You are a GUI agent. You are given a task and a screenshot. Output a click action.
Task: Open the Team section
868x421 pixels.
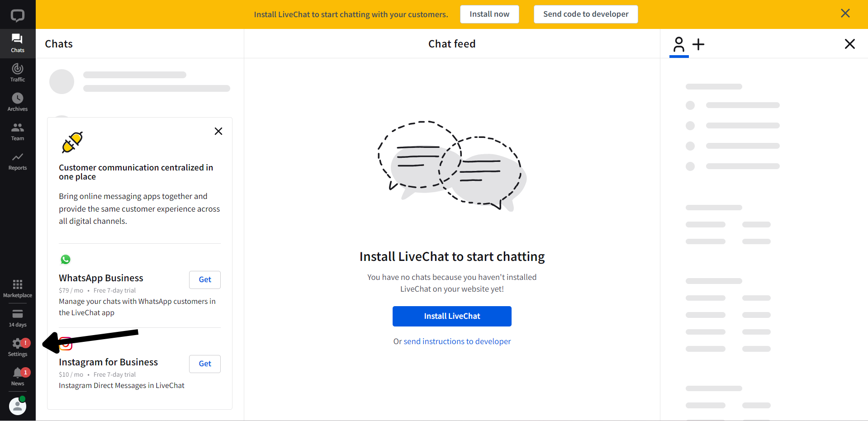(x=18, y=132)
